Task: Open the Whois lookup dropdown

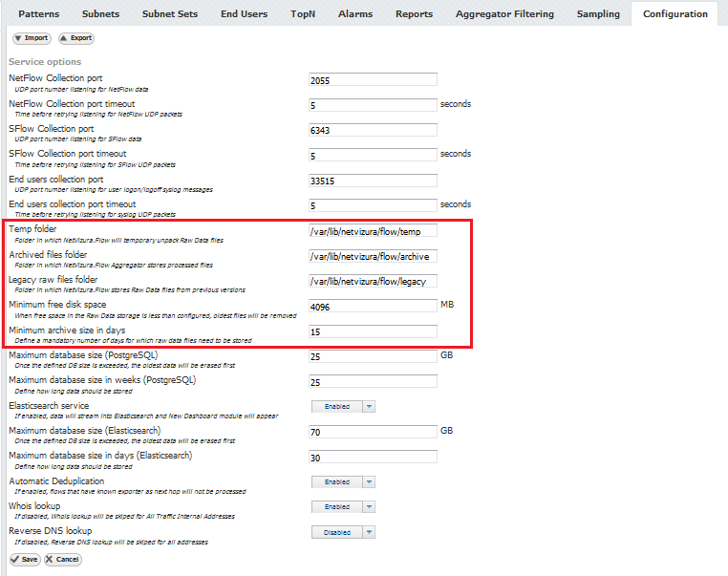Action: (x=344, y=507)
